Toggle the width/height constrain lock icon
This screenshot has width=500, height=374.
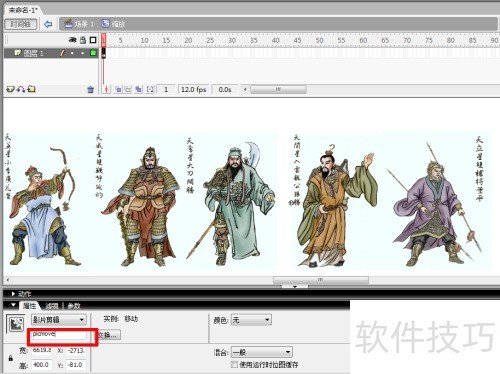point(11,358)
